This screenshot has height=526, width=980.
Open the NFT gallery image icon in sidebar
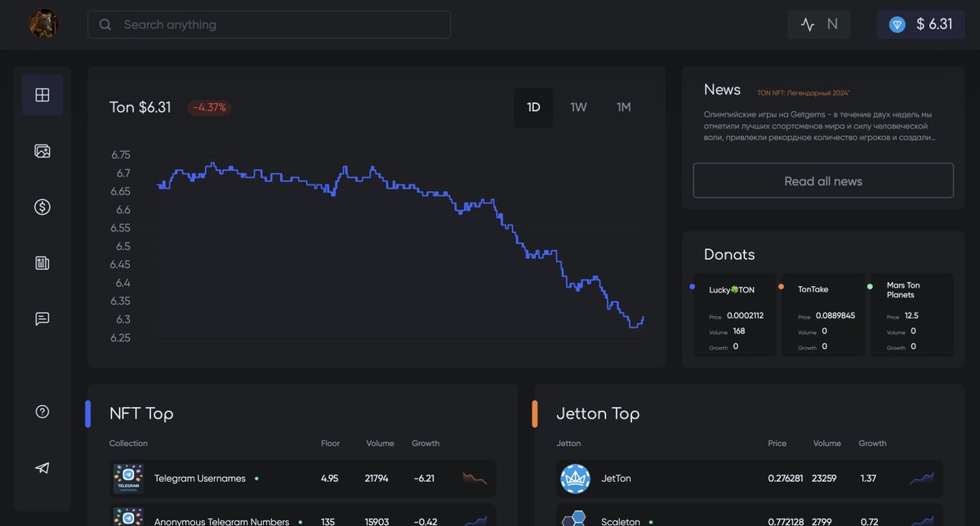[42, 151]
